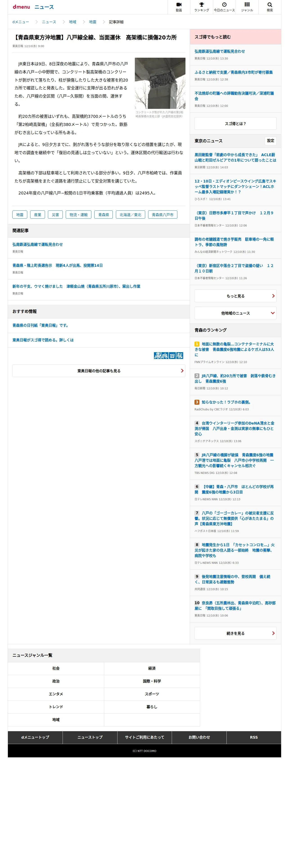Open ranking 5 橋脚が破損 article

[x=234, y=460]
